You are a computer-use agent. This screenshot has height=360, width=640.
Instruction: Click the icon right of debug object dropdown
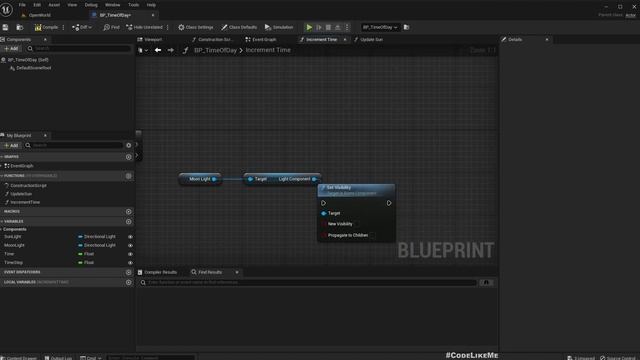tap(406, 27)
